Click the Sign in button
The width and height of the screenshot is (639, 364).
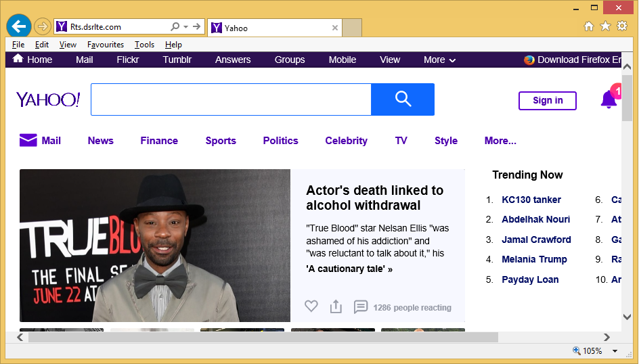point(547,100)
